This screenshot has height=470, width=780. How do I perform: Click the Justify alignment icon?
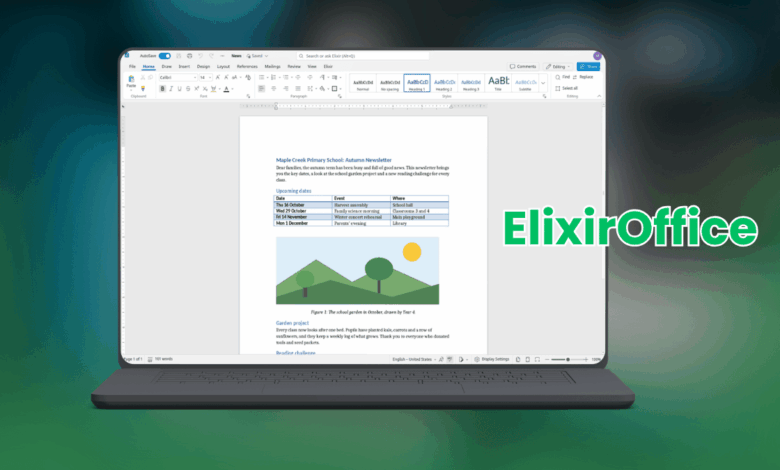298,89
